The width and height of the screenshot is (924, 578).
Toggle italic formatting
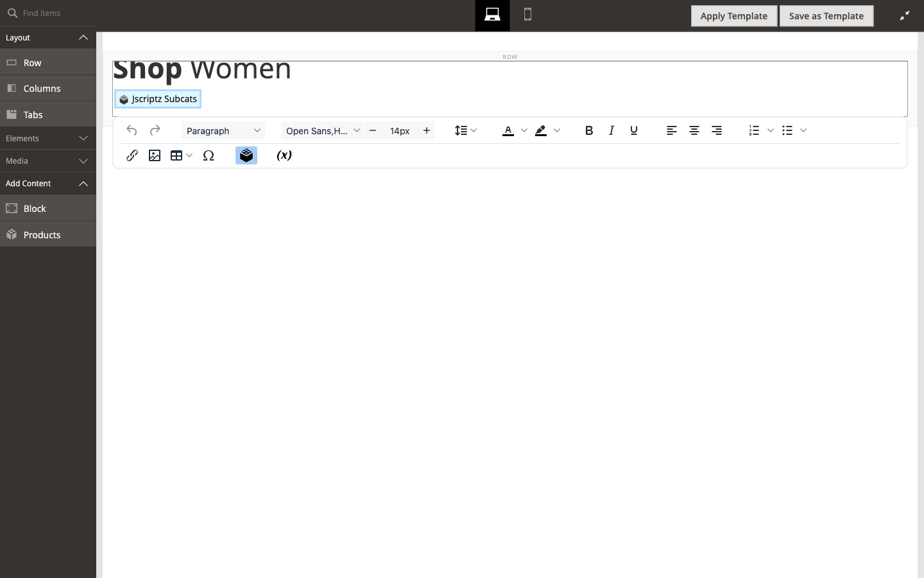[x=612, y=130]
